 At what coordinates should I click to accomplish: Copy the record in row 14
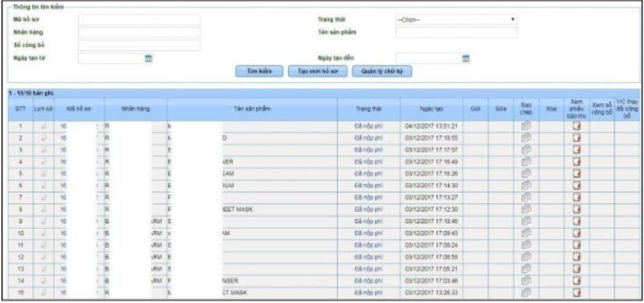point(526,280)
